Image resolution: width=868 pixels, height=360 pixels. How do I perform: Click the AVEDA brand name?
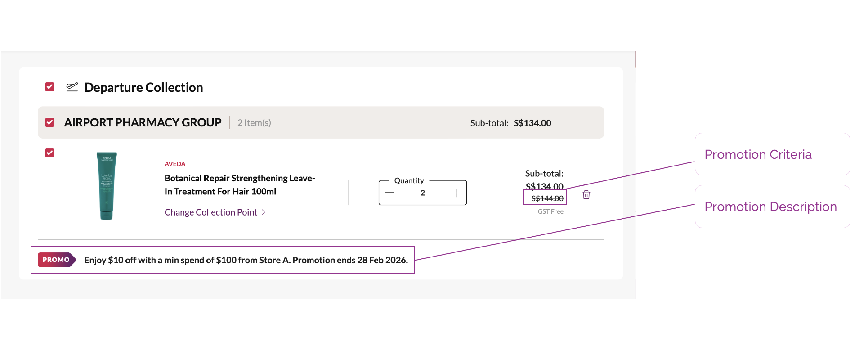click(x=175, y=164)
